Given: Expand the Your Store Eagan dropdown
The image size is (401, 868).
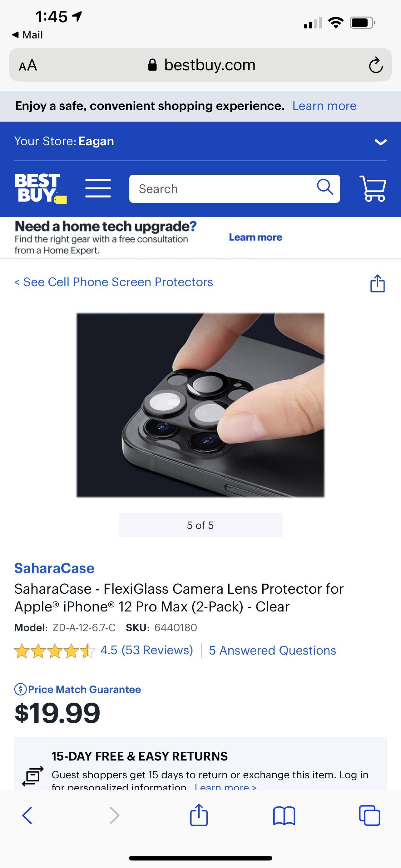Looking at the screenshot, I should [380, 142].
